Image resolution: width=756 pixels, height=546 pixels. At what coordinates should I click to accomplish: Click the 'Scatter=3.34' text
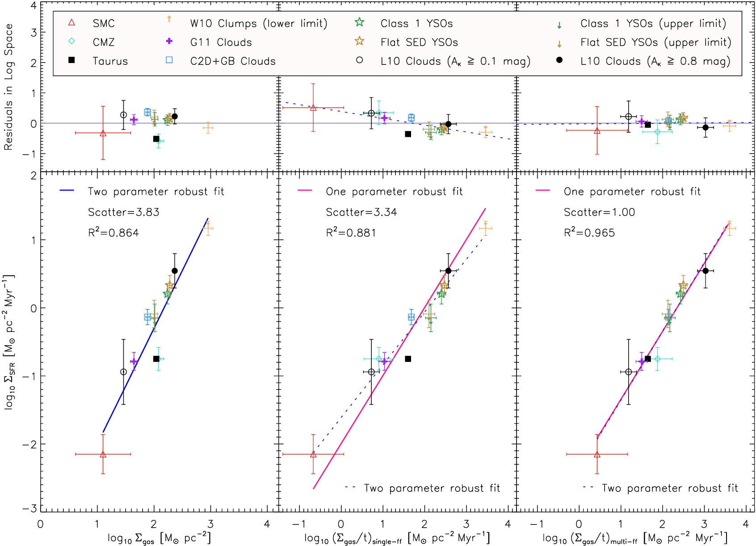361,212
